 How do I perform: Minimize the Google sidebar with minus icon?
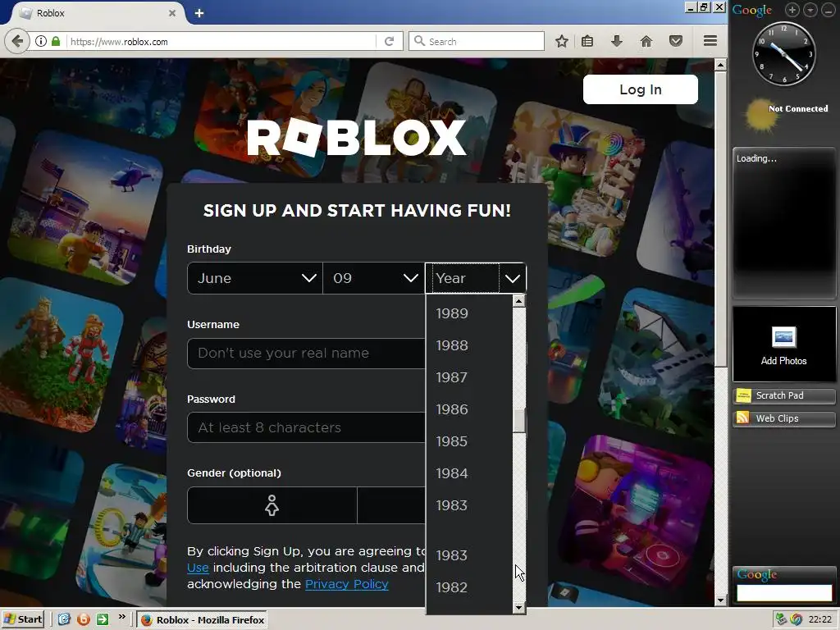[x=829, y=10]
